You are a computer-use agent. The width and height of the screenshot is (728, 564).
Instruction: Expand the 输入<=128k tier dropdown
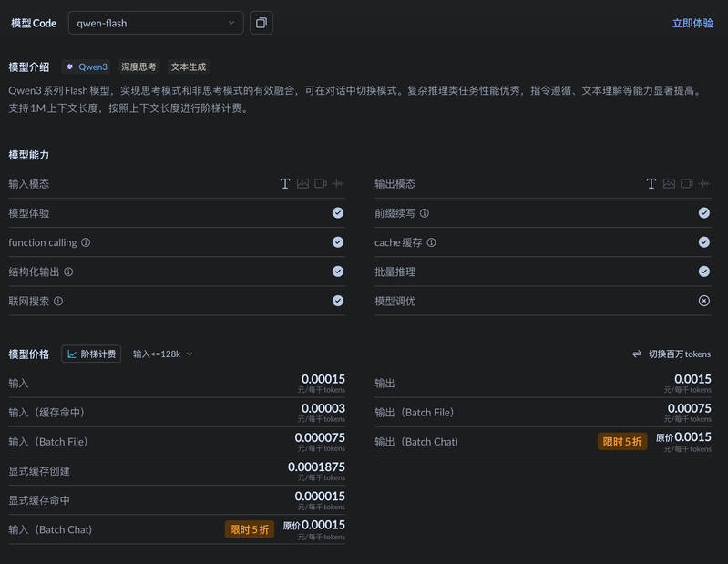[x=162, y=354]
